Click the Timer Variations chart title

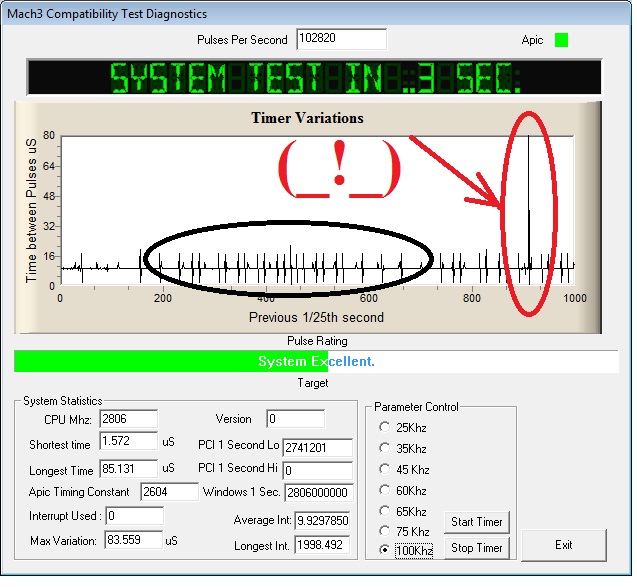[x=307, y=118]
